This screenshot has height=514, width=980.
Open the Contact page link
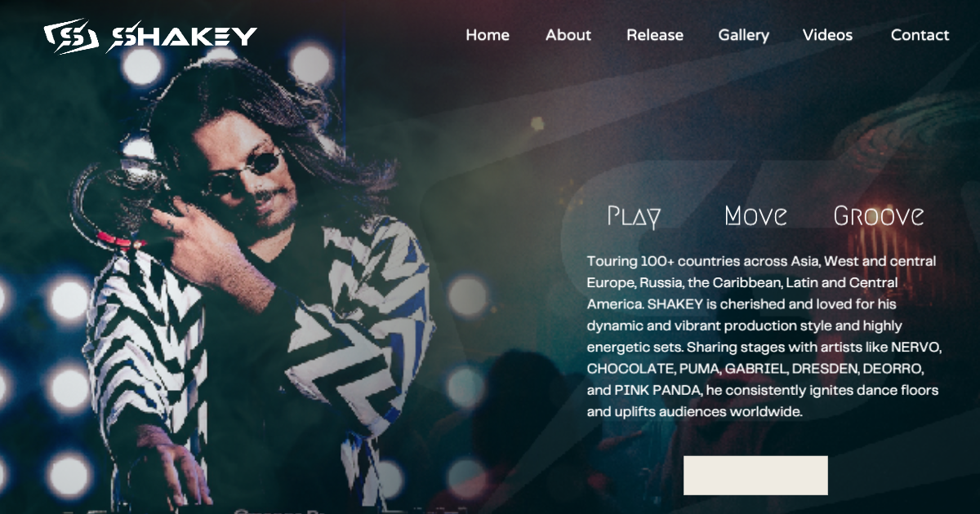[x=920, y=35]
